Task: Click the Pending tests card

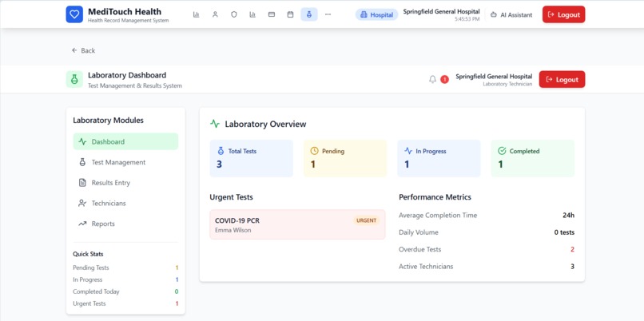Action: point(345,158)
